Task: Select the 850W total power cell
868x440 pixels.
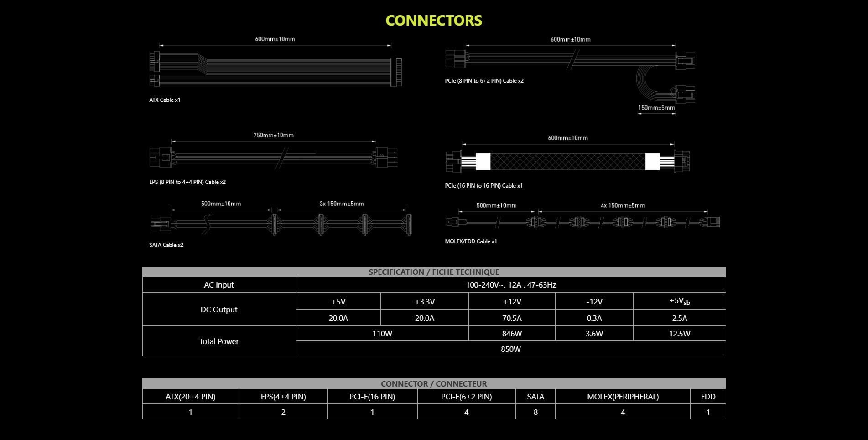Action: coord(510,349)
